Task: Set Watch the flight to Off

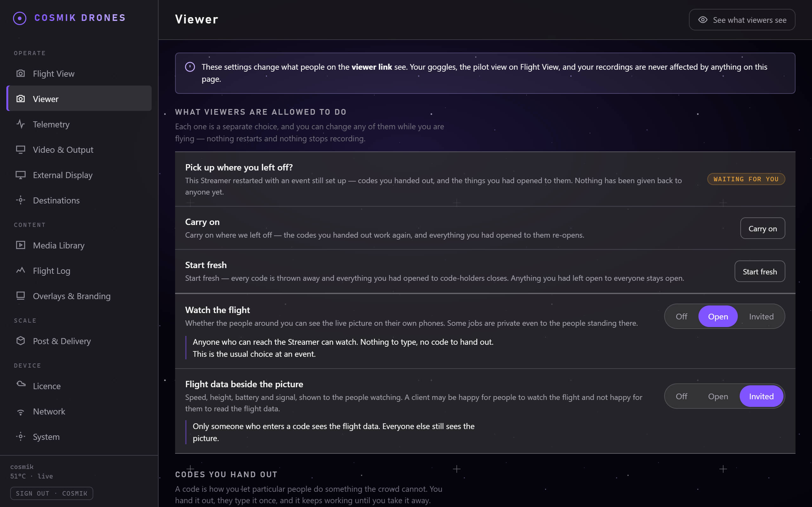Action: click(x=681, y=316)
